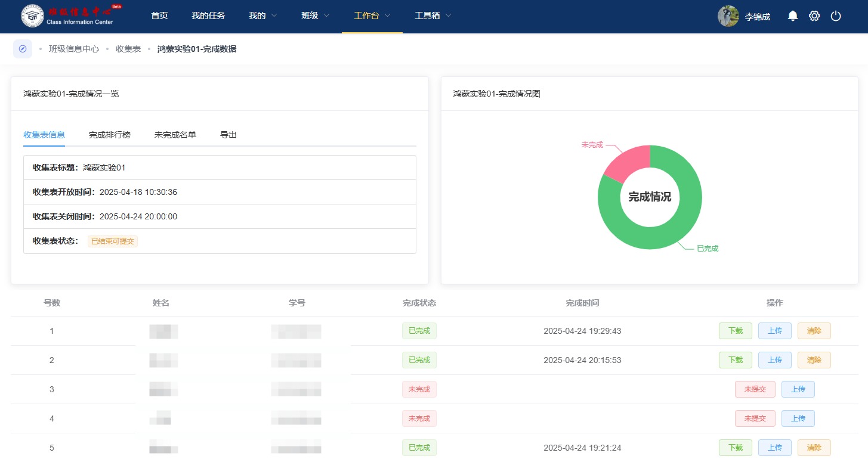Click 下载 button in row 5
The height and width of the screenshot is (459, 868).
[736, 448]
